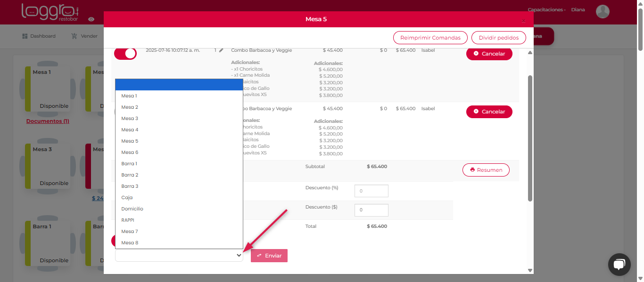Click the Reimprimir Comandas button
644x282 pixels.
click(x=430, y=38)
